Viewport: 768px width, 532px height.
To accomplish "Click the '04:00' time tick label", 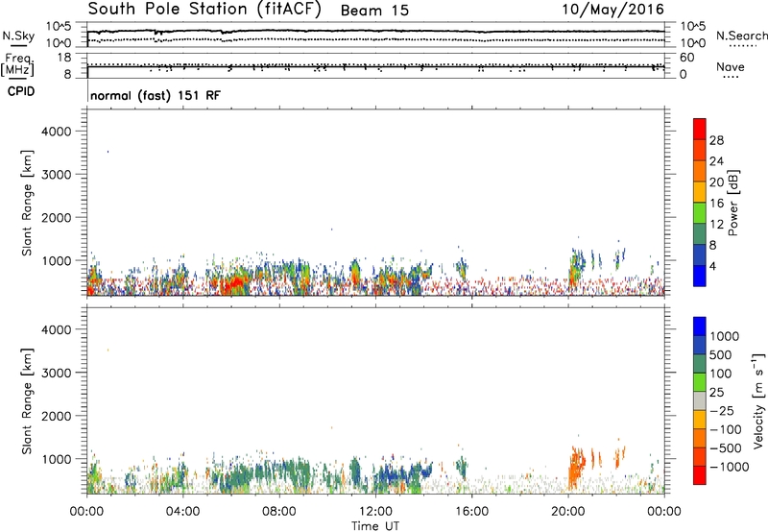I will pyautogui.click(x=182, y=512).
